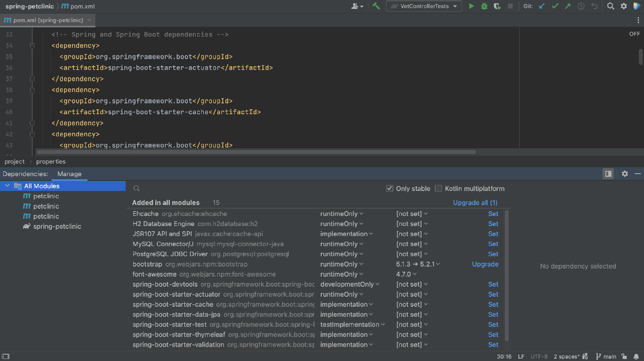This screenshot has width=644, height=361.
Task: Click Upgrade for the bootstrap dependency
Action: click(x=485, y=264)
